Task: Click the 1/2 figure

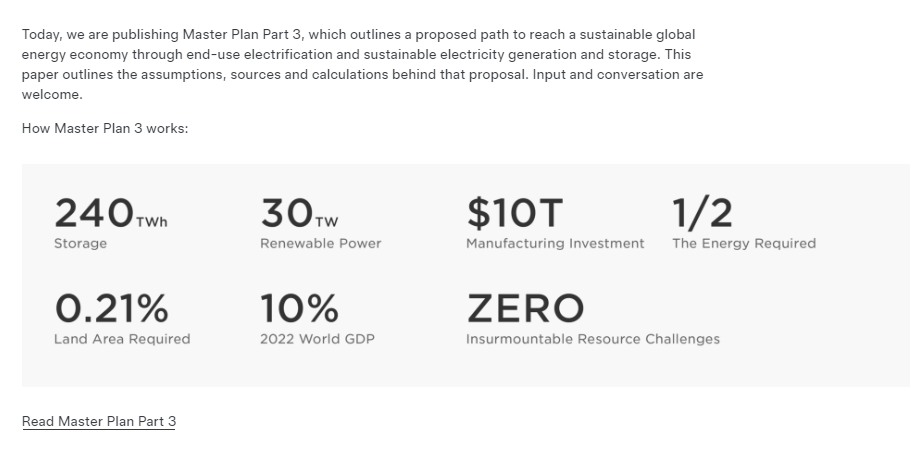Action: pyautogui.click(x=702, y=213)
